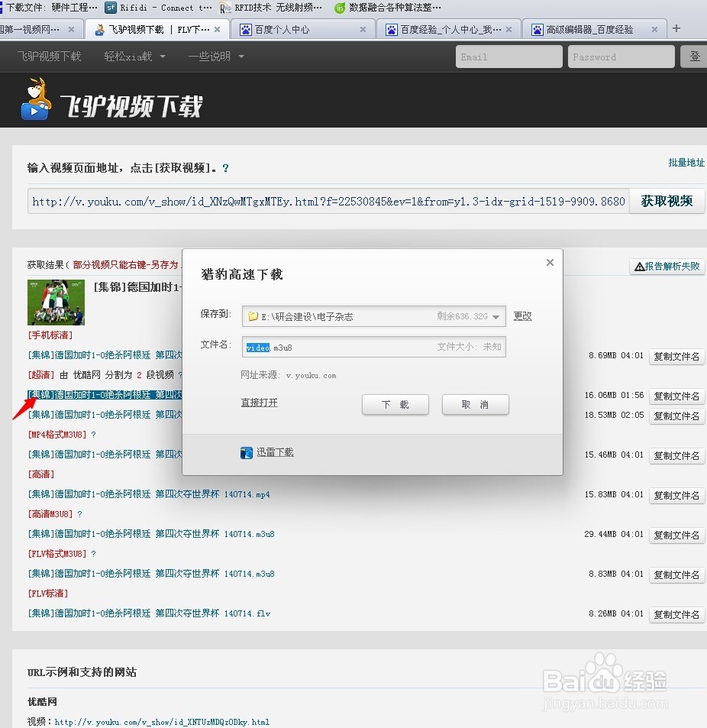The width and height of the screenshot is (707, 728).
Task: Close the 猎豹高速下载 dialog
Action: pos(550,262)
